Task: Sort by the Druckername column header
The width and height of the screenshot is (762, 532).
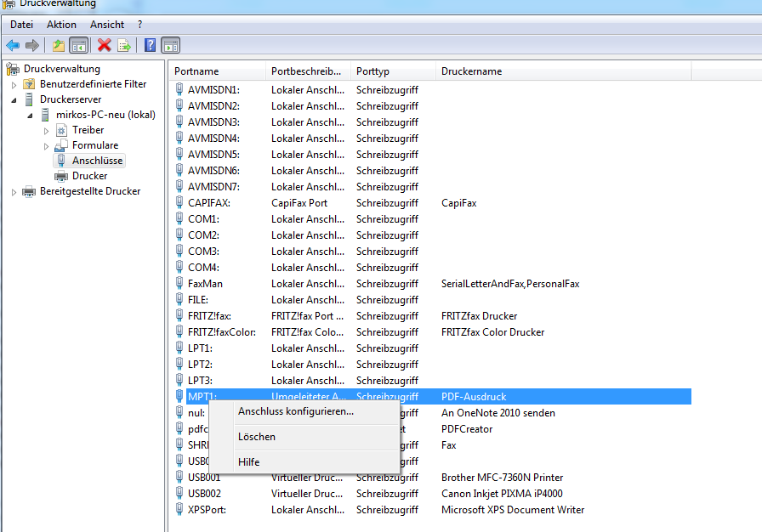Action: [563, 71]
